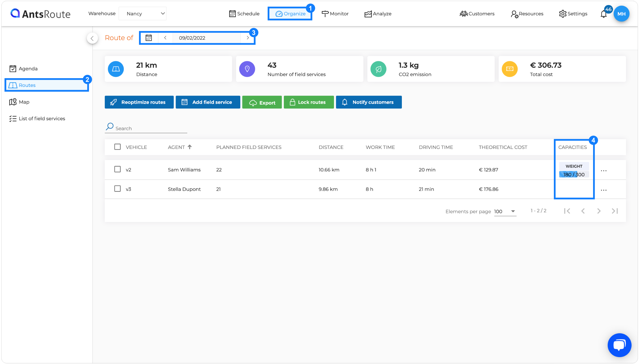Check the v3 Stella Dupont row
This screenshot has height=364, width=639.
(x=117, y=188)
